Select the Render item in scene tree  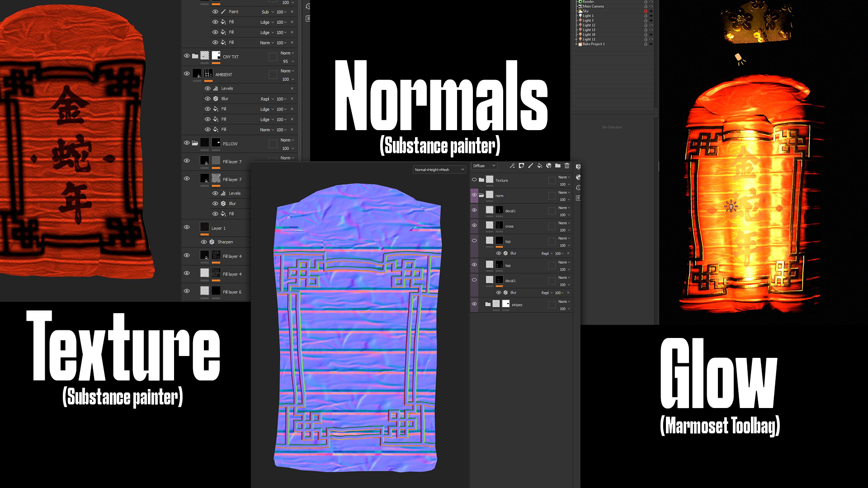tap(588, 2)
